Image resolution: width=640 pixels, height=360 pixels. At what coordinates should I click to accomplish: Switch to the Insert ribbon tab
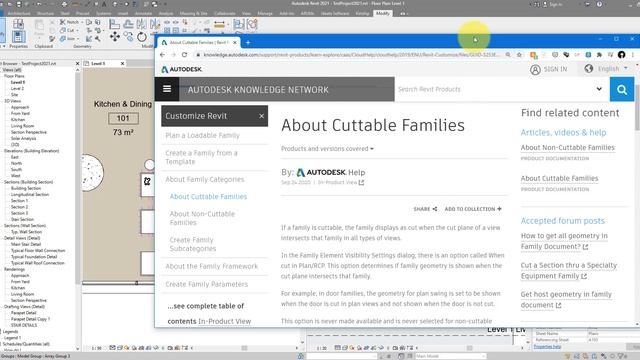click(123, 13)
